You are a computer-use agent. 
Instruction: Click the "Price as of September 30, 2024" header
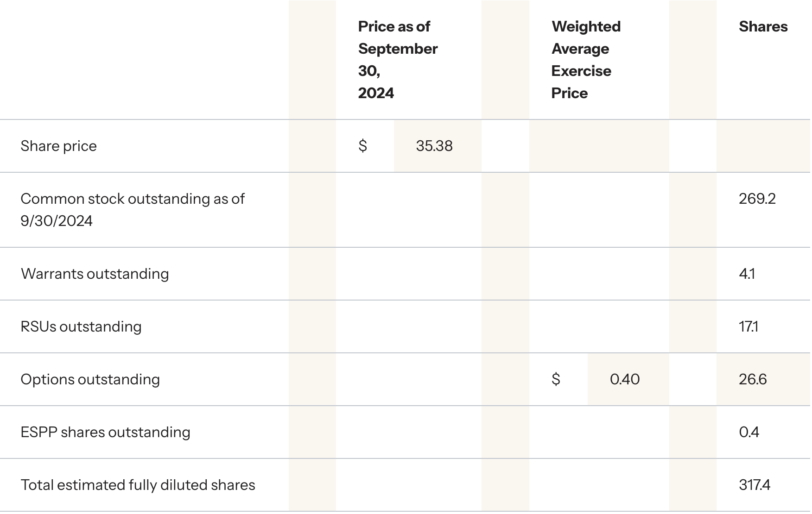398,59
